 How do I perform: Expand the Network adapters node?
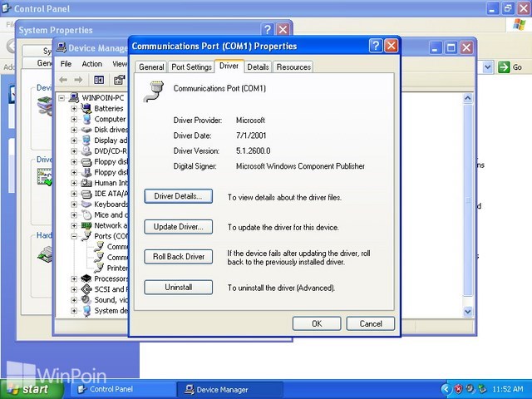pos(74,225)
